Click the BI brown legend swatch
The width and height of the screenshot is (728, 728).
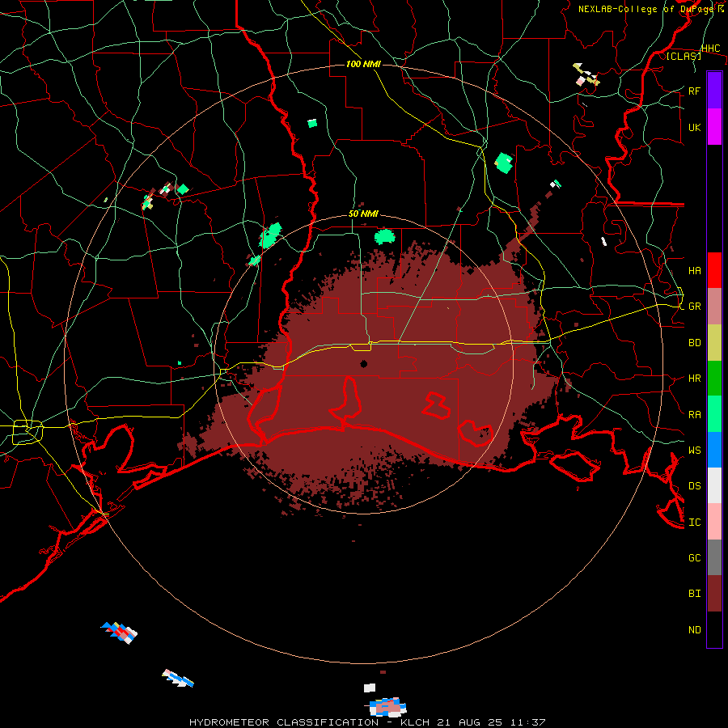[x=714, y=594]
